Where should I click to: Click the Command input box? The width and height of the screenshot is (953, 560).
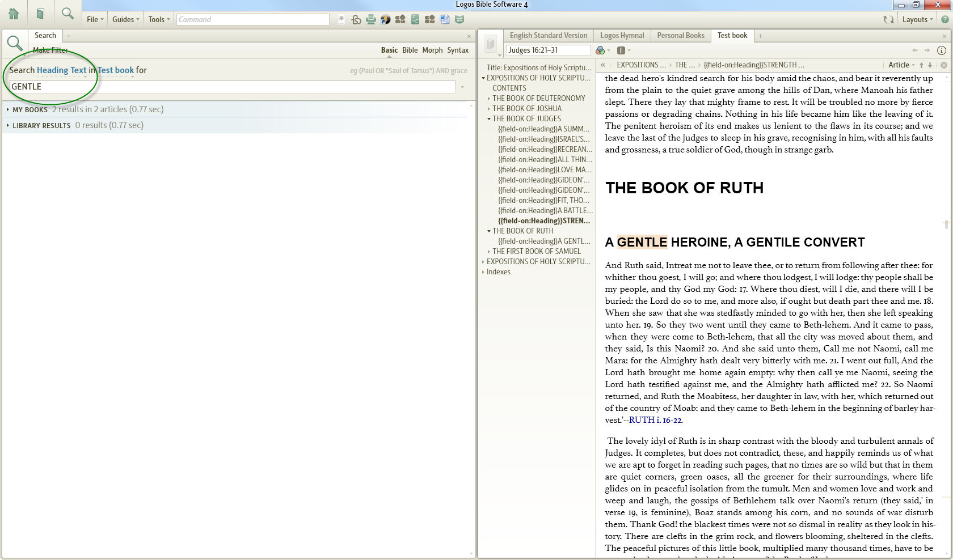[252, 19]
